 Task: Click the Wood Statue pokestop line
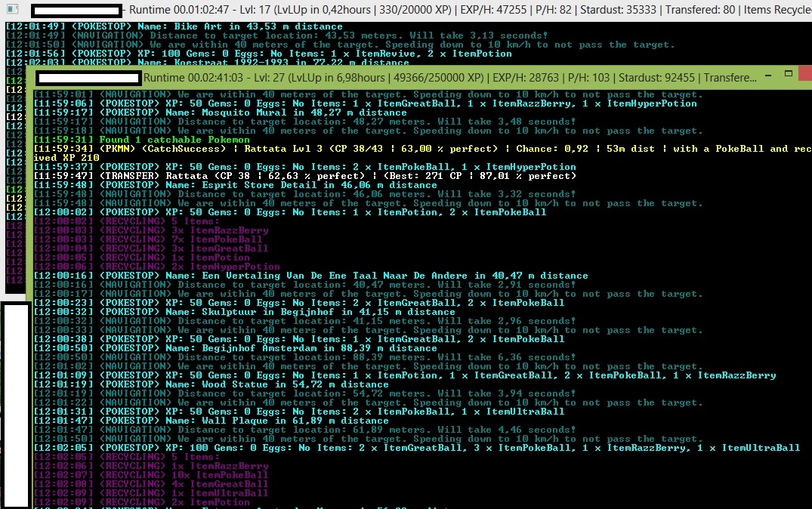[x=211, y=384]
